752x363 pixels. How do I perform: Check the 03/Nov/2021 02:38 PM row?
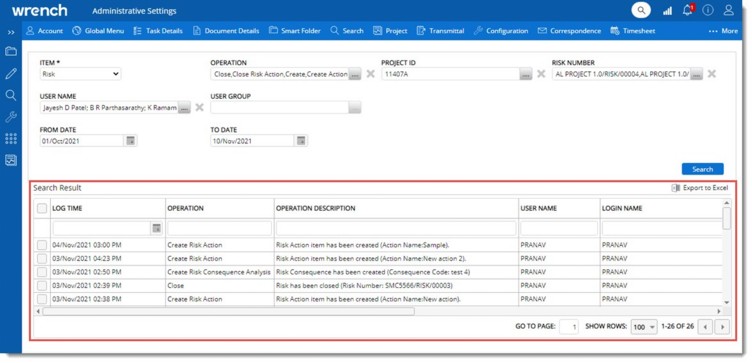[x=42, y=299]
